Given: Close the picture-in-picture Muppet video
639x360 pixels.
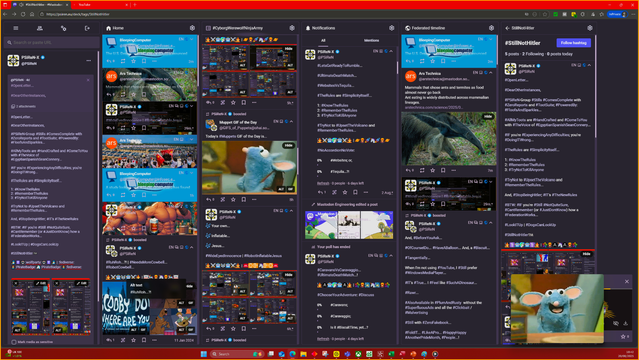Looking at the screenshot, I should pyautogui.click(x=627, y=281).
